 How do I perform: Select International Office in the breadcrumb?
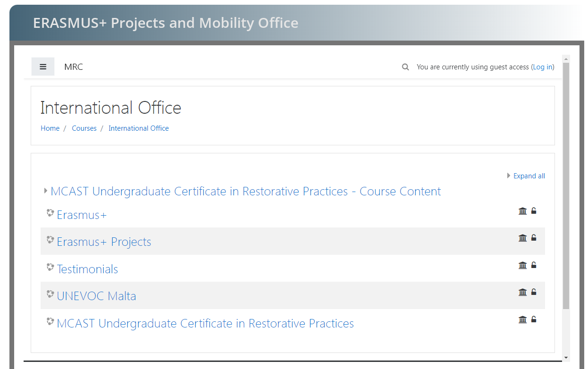pyautogui.click(x=138, y=128)
